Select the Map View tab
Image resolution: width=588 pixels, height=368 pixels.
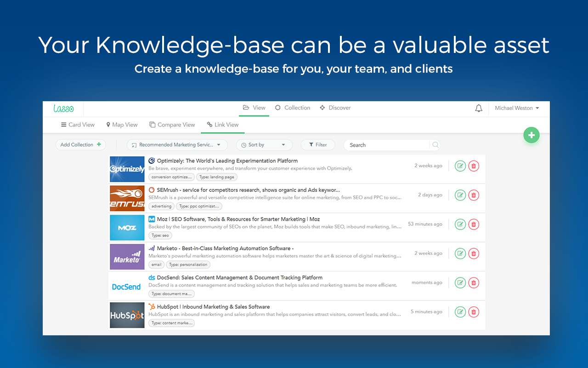point(122,125)
